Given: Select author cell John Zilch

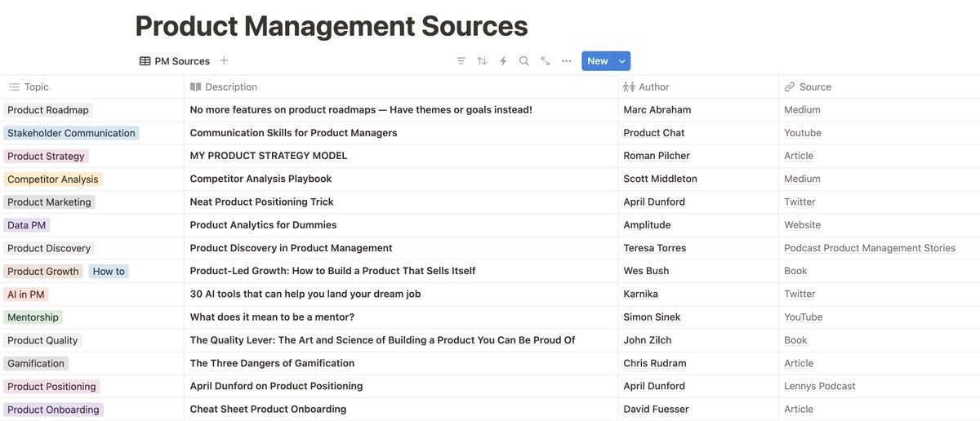Looking at the screenshot, I should tap(646, 340).
